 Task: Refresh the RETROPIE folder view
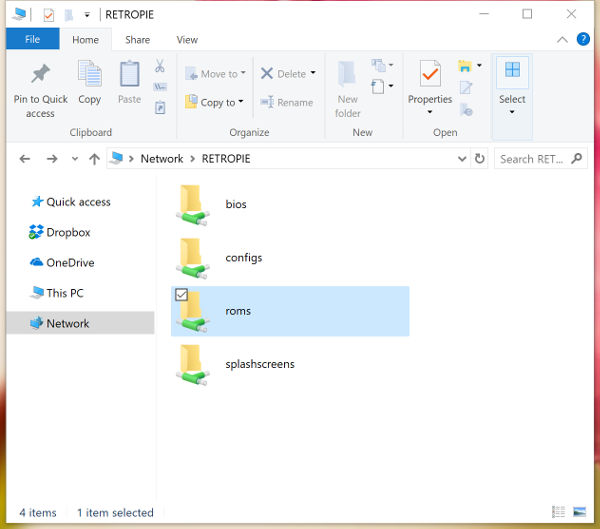479,158
